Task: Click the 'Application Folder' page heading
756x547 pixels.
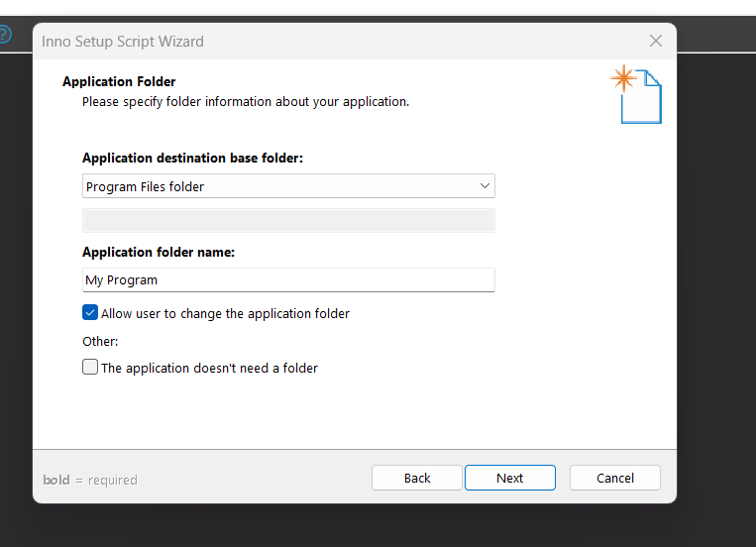Action: (x=119, y=81)
